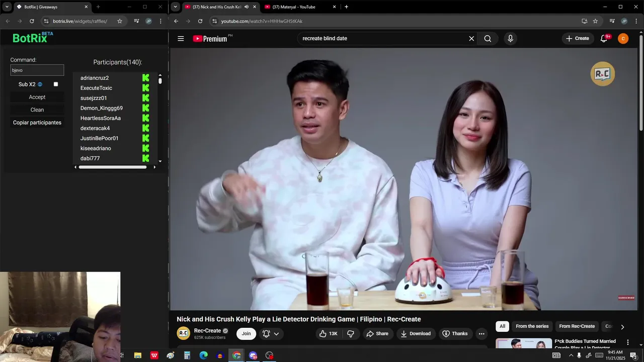Click the Accept button in BotRix
The height and width of the screenshot is (362, 644).
(x=37, y=97)
